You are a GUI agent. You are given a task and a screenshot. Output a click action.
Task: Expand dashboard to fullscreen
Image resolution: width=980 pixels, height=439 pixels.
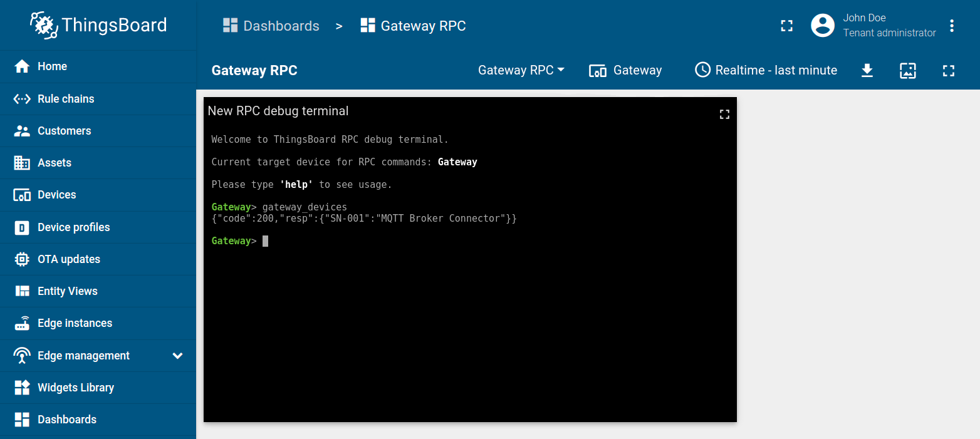click(949, 71)
